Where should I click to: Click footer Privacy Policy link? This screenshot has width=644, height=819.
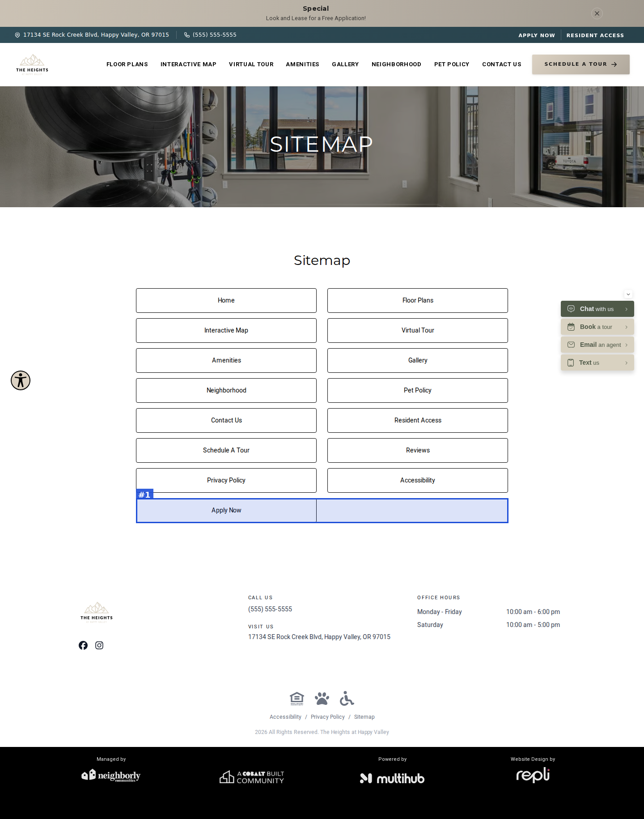tap(328, 717)
